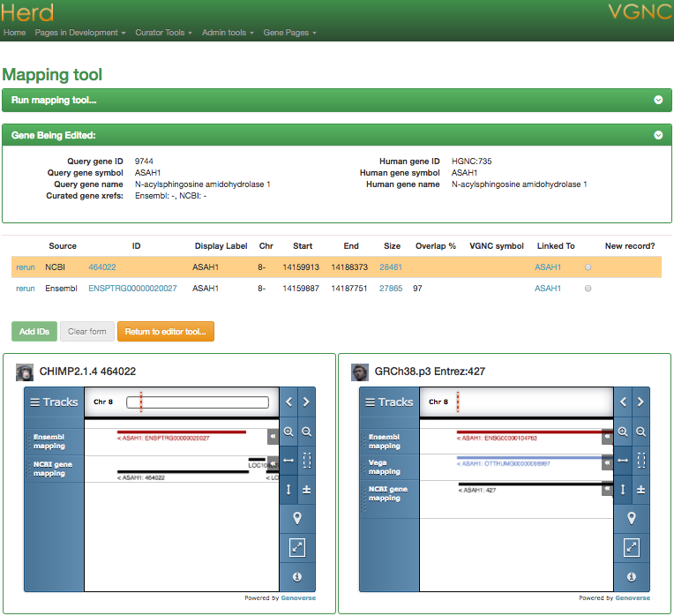Click the Return to editor tool button
This screenshot has width=674, height=616.
165,332
